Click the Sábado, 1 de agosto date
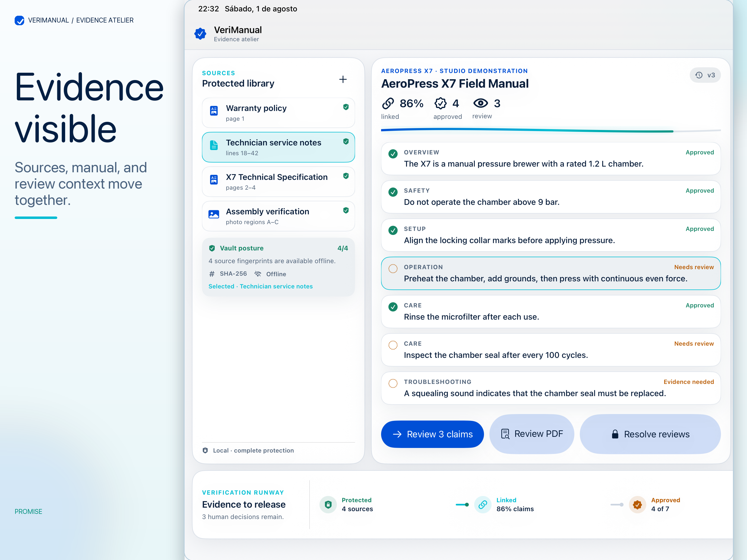The height and width of the screenshot is (560, 747). 261,9
